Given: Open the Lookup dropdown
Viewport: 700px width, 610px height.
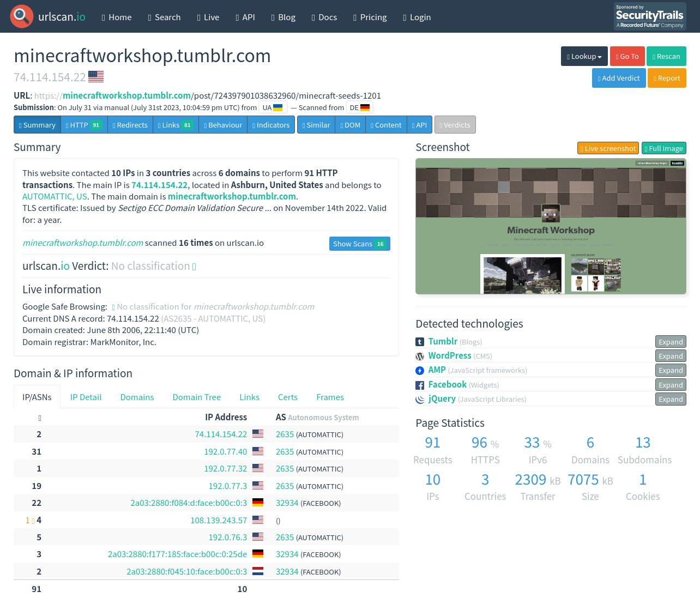Looking at the screenshot, I should 584,56.
